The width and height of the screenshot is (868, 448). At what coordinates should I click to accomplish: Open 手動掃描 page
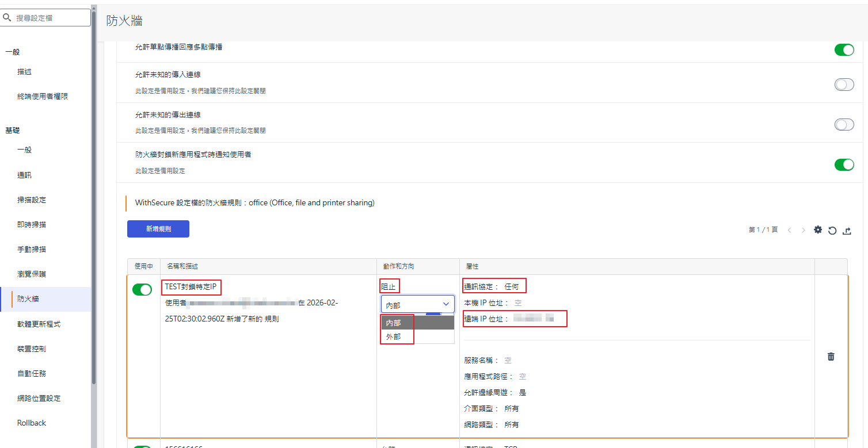pos(32,250)
